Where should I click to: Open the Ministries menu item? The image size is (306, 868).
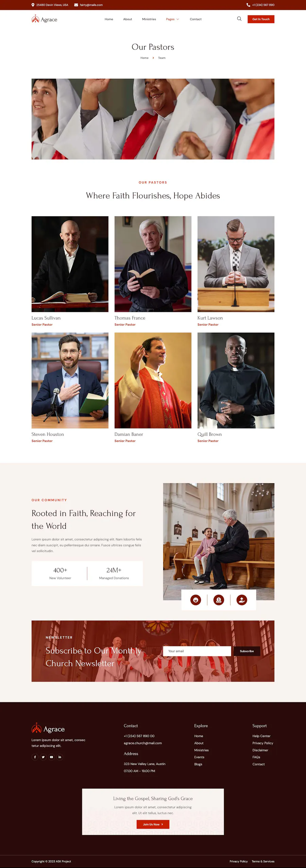point(149,19)
